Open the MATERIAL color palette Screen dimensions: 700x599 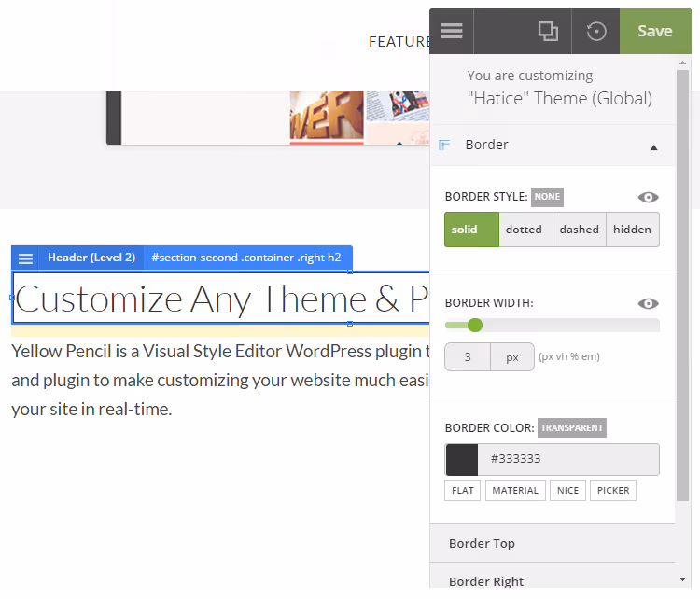[x=515, y=490]
